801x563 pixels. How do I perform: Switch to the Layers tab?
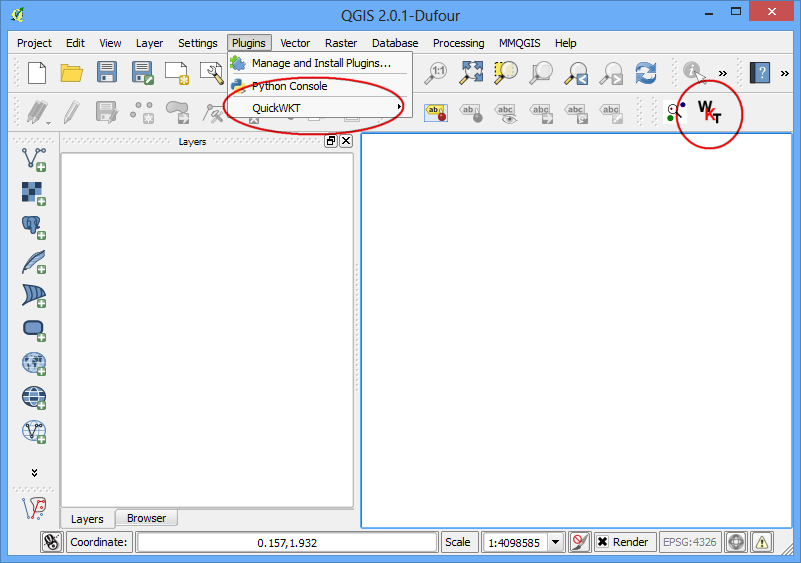[87, 519]
